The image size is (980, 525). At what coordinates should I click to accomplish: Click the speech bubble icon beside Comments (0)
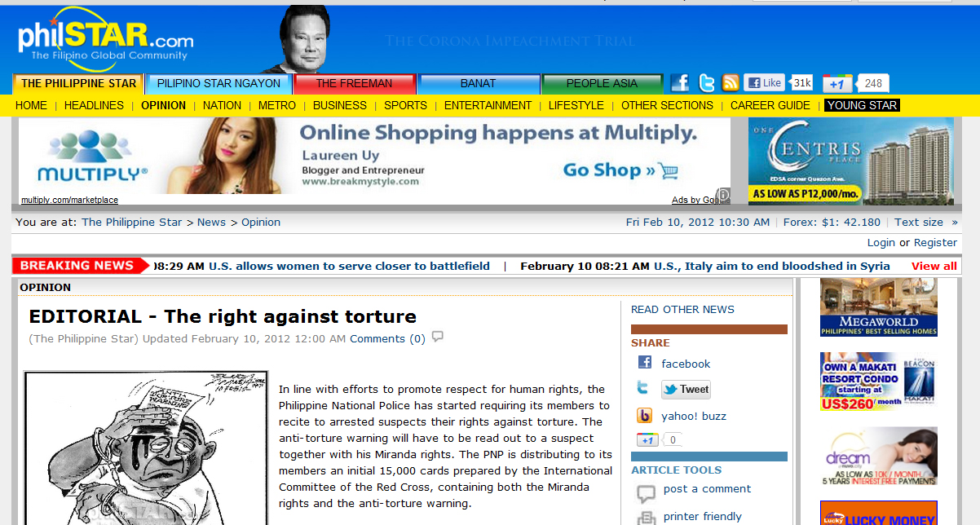click(x=438, y=337)
